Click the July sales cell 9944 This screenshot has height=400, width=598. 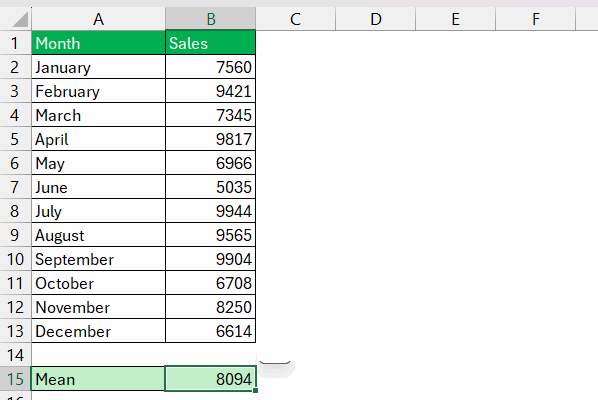click(211, 210)
